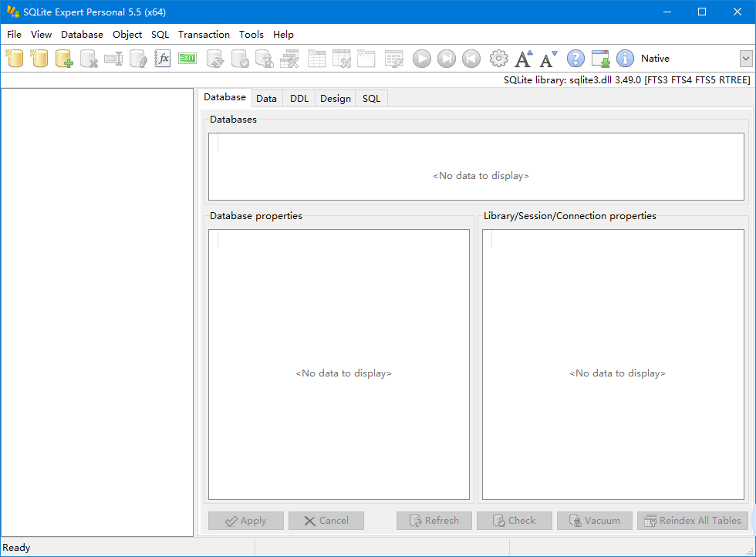Switch to the DDL tab

(x=299, y=99)
